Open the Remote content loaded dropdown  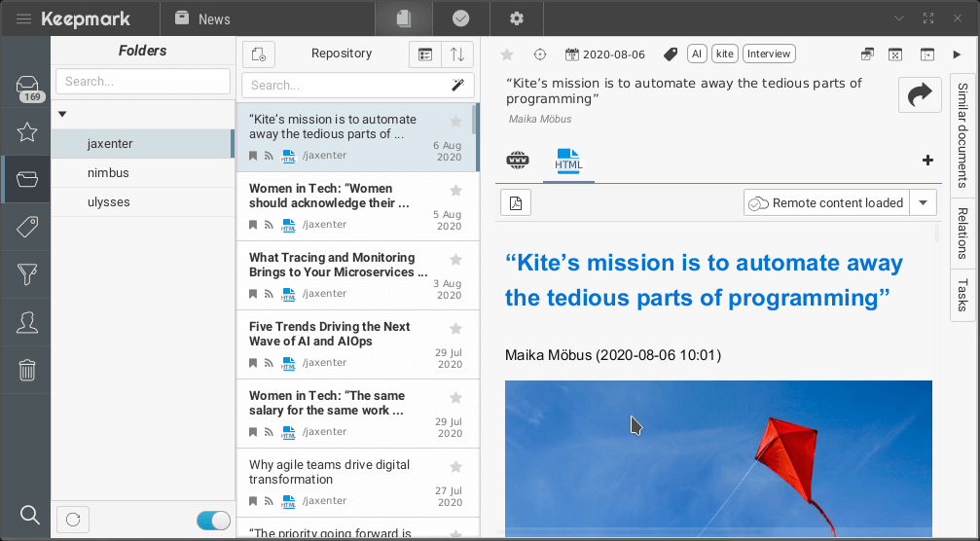[923, 203]
